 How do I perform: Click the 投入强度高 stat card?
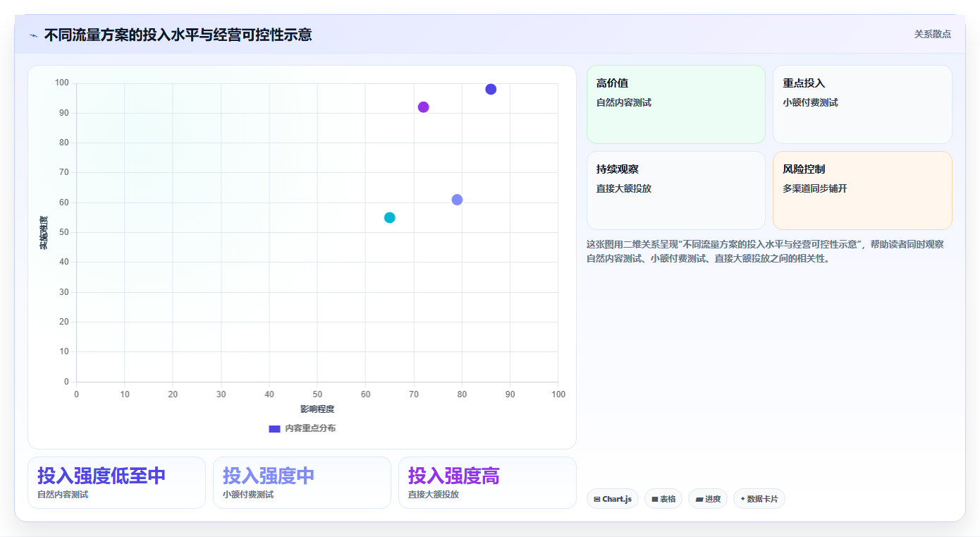(487, 483)
